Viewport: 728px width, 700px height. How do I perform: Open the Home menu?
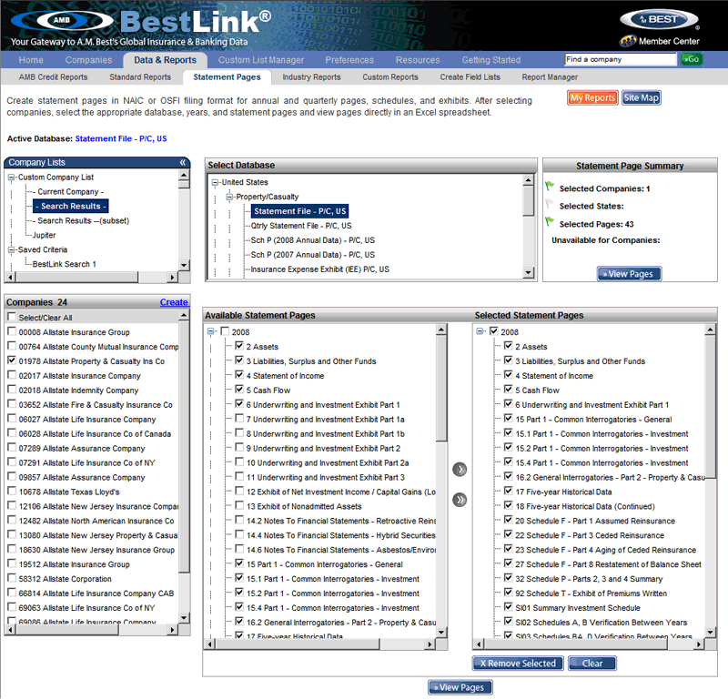pyautogui.click(x=31, y=60)
